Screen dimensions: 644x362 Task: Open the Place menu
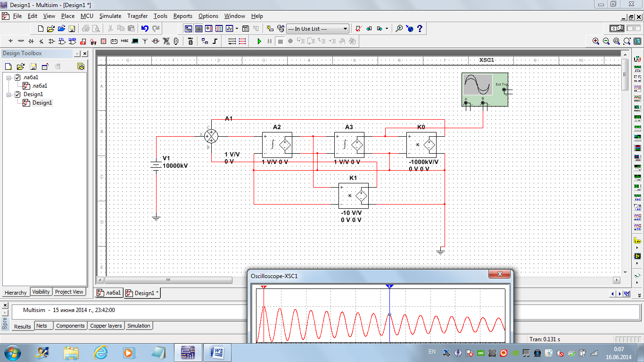pyautogui.click(x=68, y=16)
